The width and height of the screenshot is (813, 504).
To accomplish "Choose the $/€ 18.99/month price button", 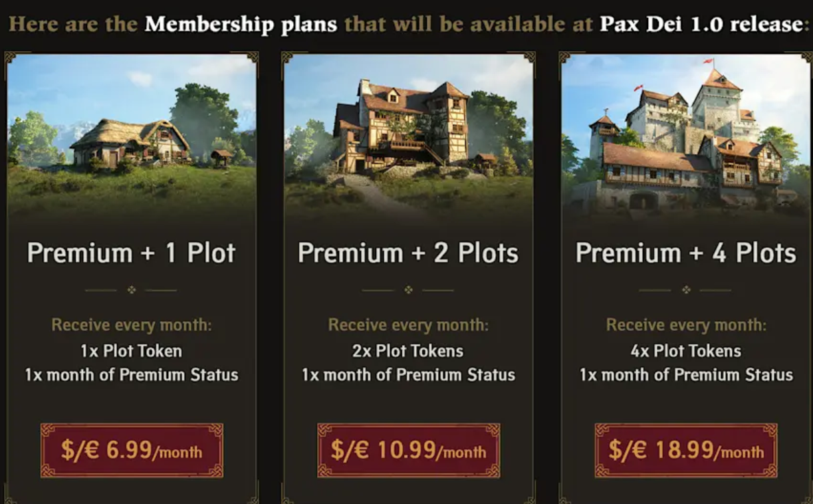I will [686, 451].
